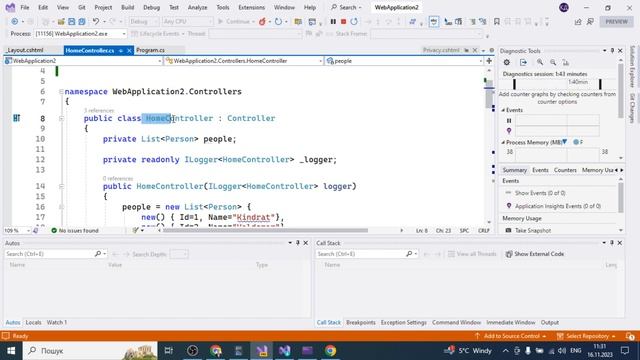Screen dimensions: 640x360
Task: Open the Windows Start menu
Action: pyautogui.click(x=11, y=350)
